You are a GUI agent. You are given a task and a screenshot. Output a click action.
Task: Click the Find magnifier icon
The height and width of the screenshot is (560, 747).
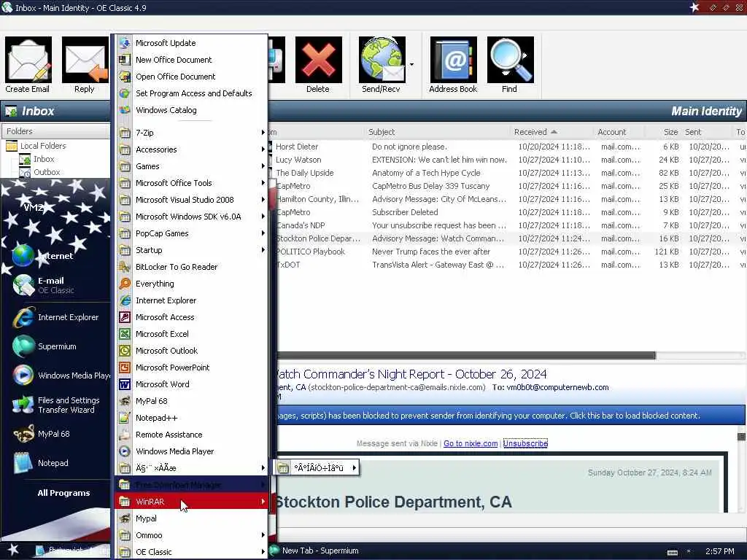pyautogui.click(x=510, y=59)
